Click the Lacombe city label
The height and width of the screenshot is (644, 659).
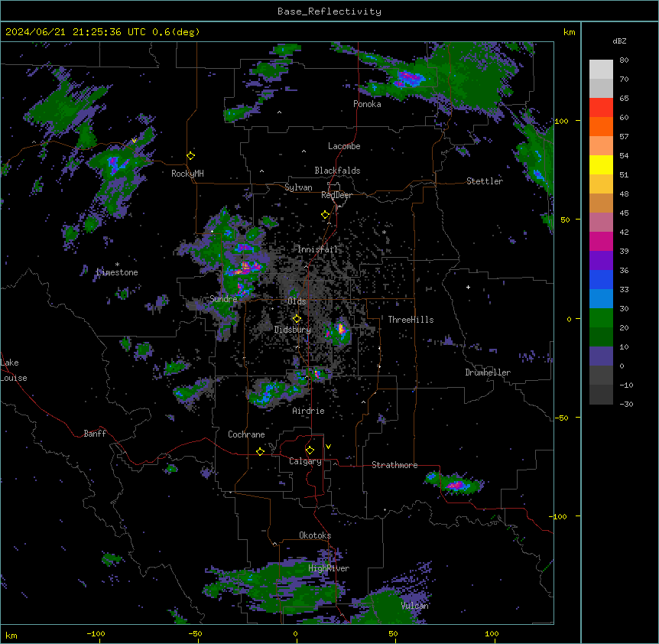coord(344,146)
